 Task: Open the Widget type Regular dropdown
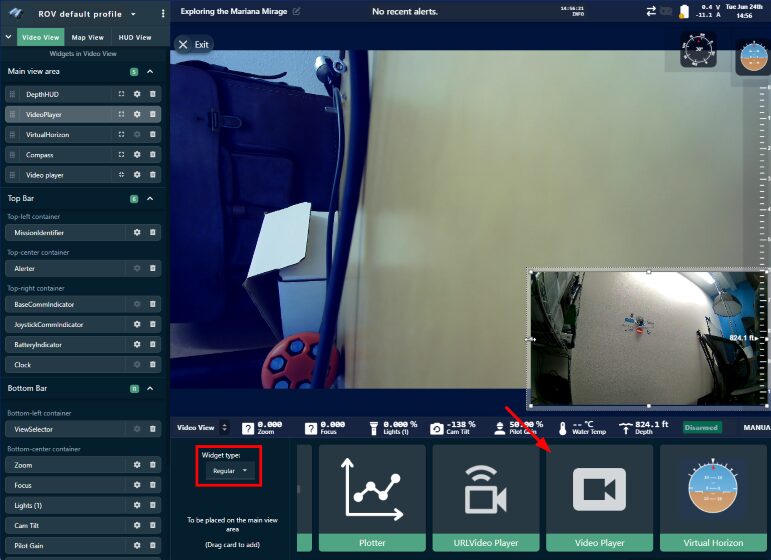click(x=230, y=469)
